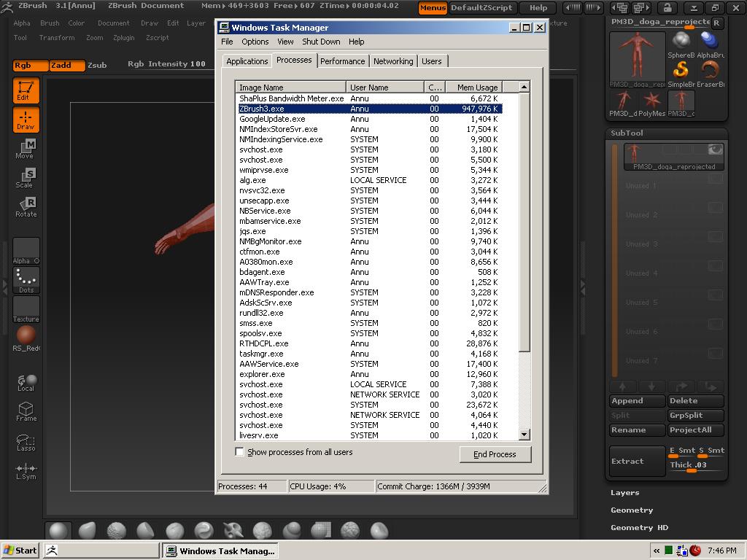
Task: Select the Rotate tool
Action: pyautogui.click(x=26, y=207)
